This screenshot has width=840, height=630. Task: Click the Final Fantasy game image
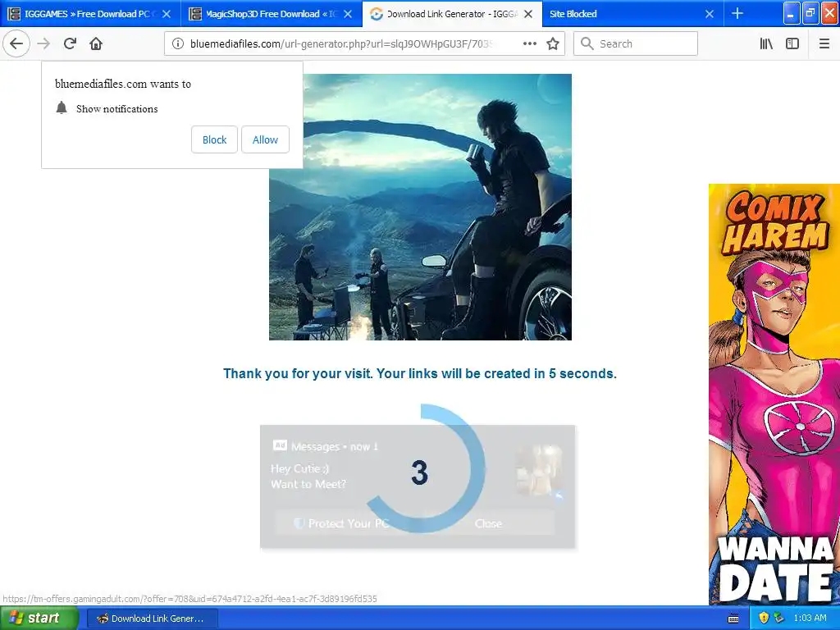421,207
